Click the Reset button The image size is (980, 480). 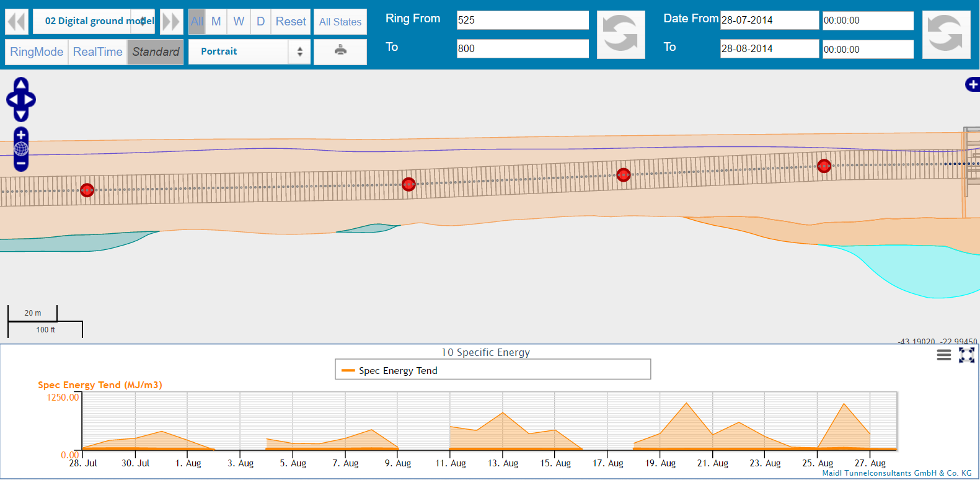pyautogui.click(x=291, y=22)
